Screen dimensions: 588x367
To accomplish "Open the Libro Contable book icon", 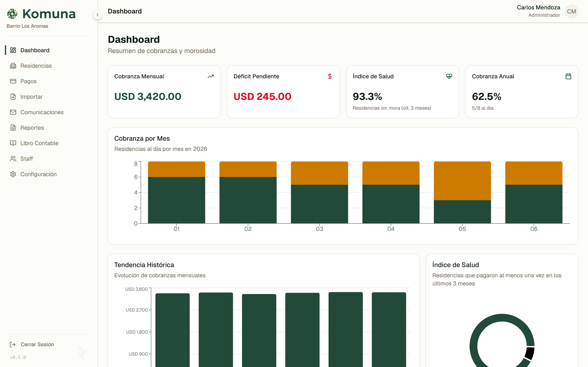I will 13,143.
